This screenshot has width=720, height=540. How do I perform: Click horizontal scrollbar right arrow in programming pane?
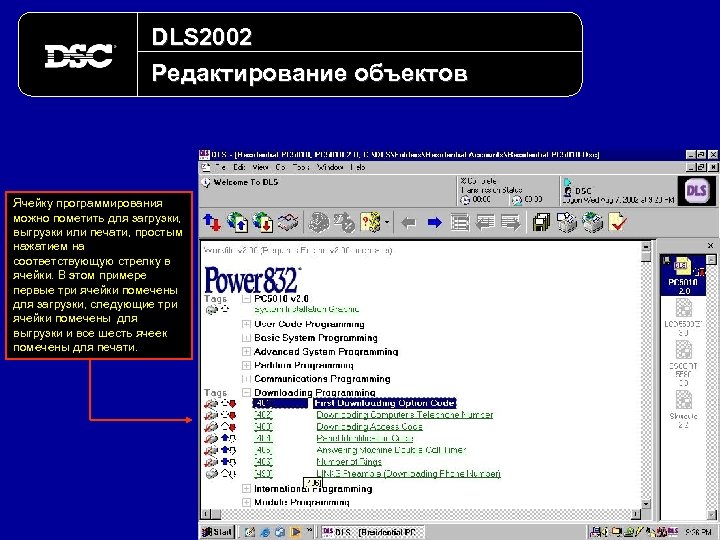click(636, 514)
